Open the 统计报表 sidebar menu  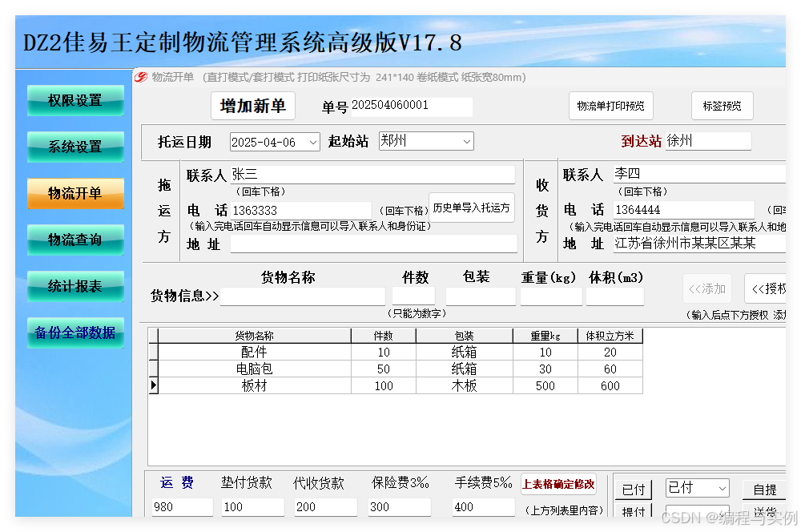pyautogui.click(x=75, y=286)
